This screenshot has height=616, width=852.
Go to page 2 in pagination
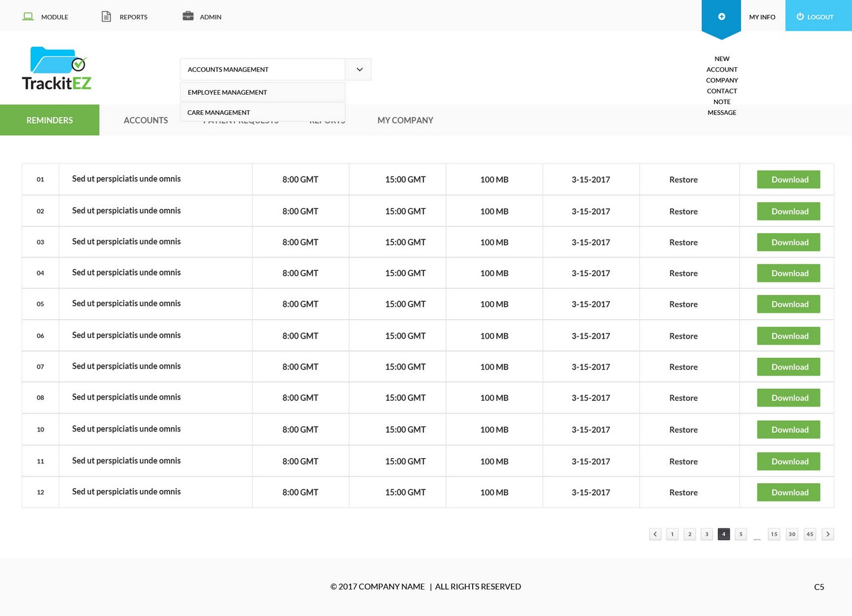[x=690, y=534]
